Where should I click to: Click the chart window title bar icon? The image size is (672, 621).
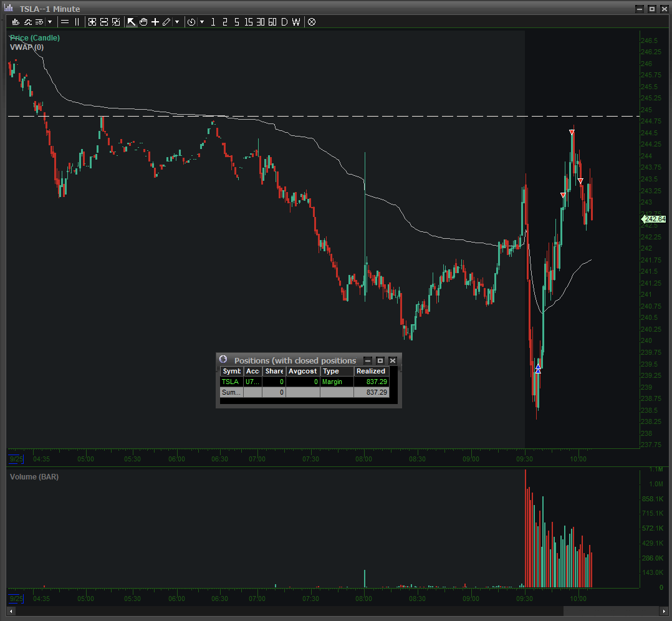(9, 8)
